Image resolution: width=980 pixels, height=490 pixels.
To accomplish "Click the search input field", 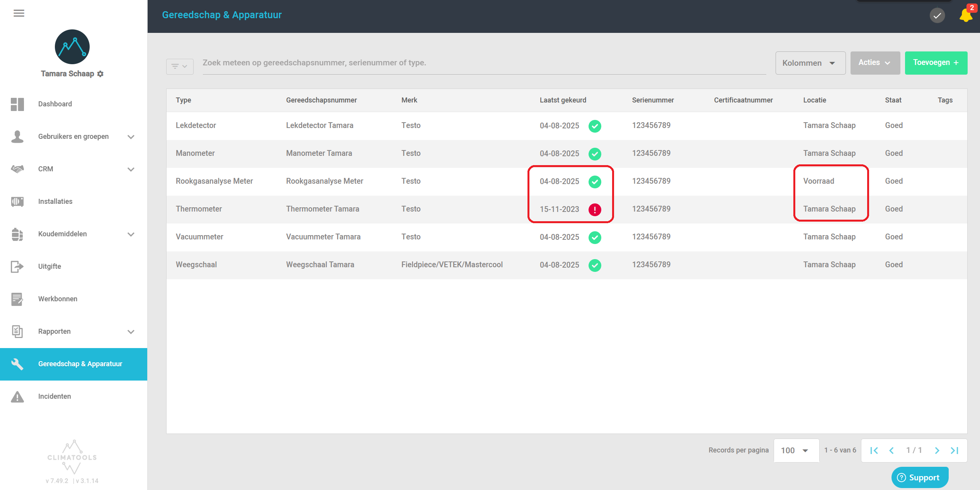I will click(483, 63).
